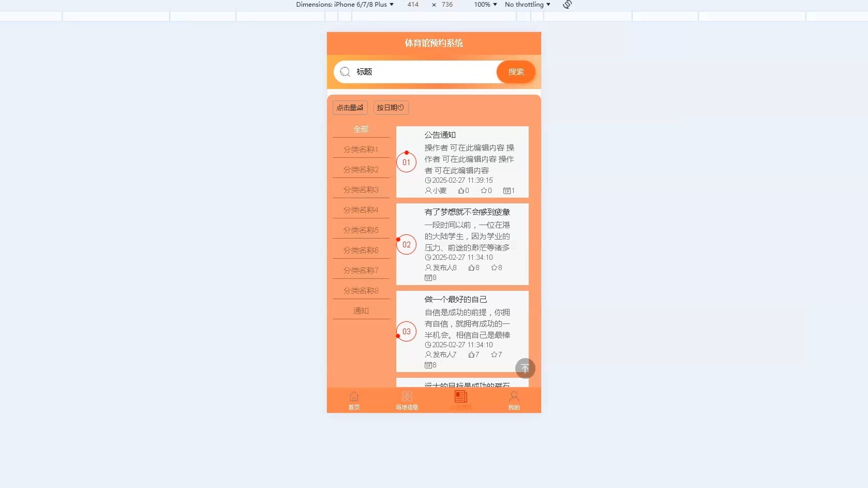The image size is (868, 488).
Task: Open the 100% zoom dropdown
Action: (x=484, y=5)
